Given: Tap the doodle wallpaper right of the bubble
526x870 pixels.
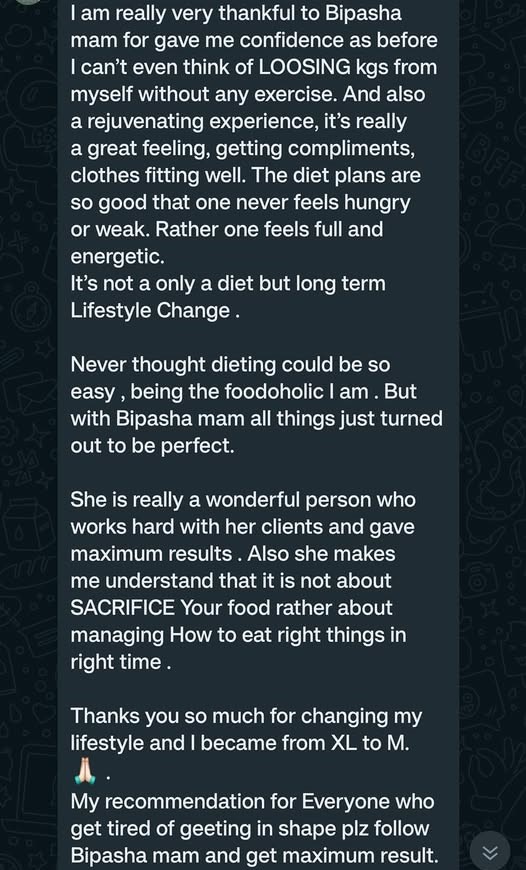Looking at the screenshot, I should (x=493, y=388).
